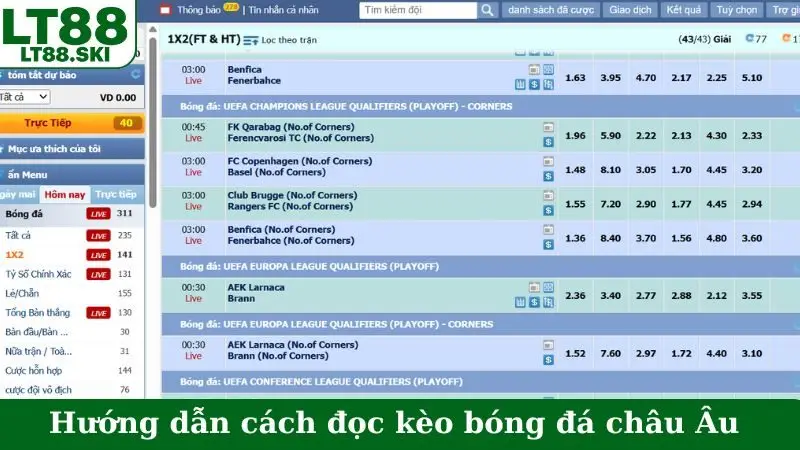Click the orange Trực Tiếp button
This screenshot has height=450, width=800.
pyautogui.click(x=72, y=123)
